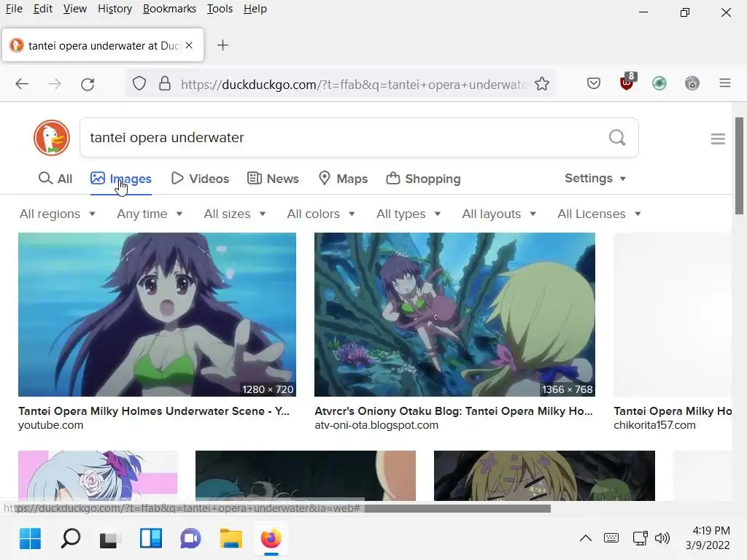
Task: Open the Edit menu
Action: tap(43, 9)
